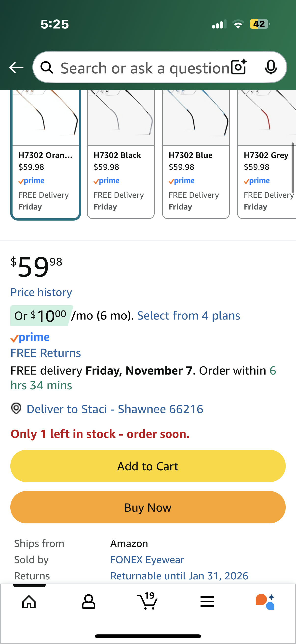Choose the H7302 Blue color variant

coord(196,155)
